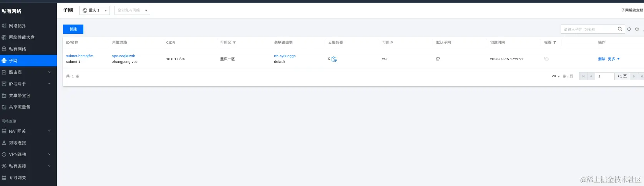The width and height of the screenshot is (644, 186).
Task: Click the 共享流量包 sidebar icon
Action: point(4,107)
